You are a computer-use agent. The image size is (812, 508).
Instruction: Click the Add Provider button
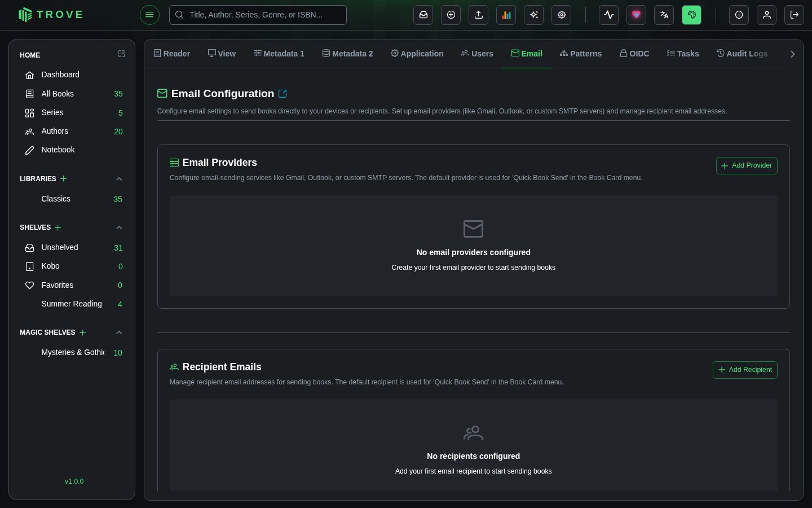747,165
